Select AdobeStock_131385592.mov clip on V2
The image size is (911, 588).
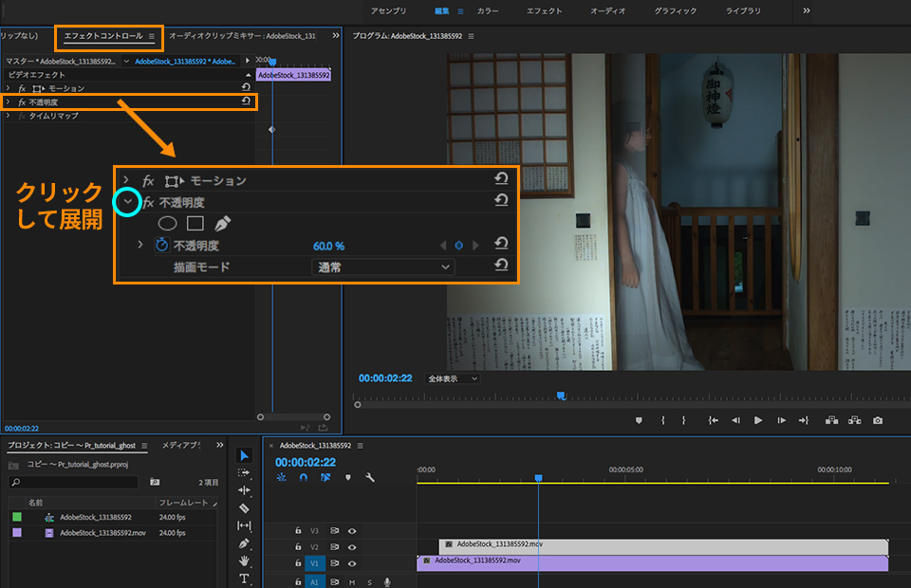pyautogui.click(x=663, y=547)
